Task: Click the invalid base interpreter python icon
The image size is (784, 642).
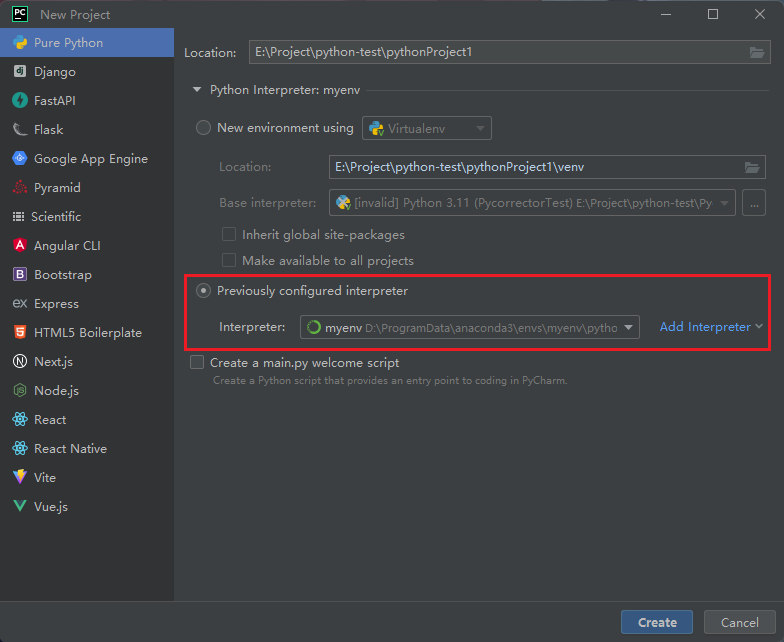Action: coord(343,202)
